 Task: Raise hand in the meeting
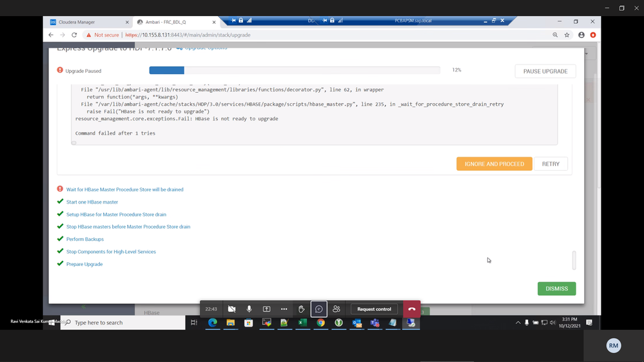coord(302,309)
